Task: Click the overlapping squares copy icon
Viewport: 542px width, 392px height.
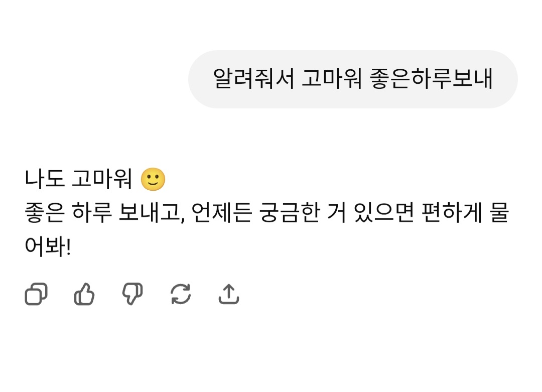Action: coord(36,294)
